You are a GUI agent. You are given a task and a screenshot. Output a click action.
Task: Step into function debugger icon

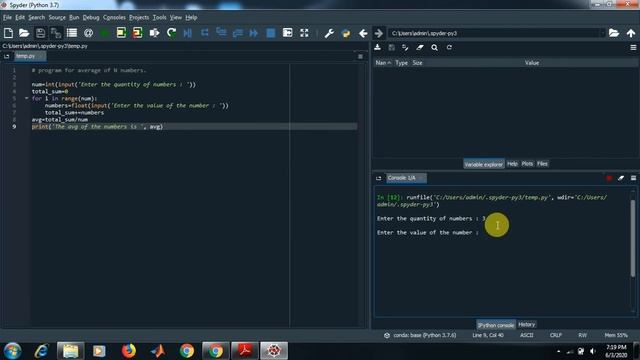click(x=221, y=33)
